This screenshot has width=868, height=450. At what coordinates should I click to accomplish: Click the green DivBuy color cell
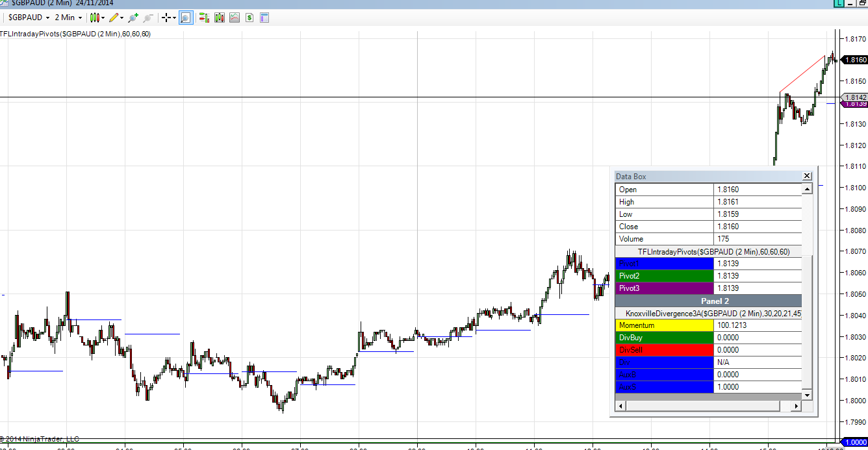pyautogui.click(x=664, y=338)
